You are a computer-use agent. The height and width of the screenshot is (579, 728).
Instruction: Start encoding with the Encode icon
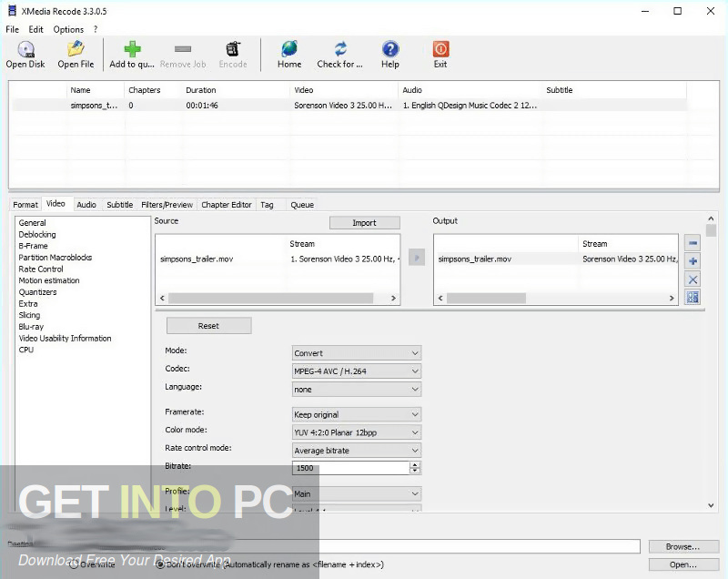233,49
